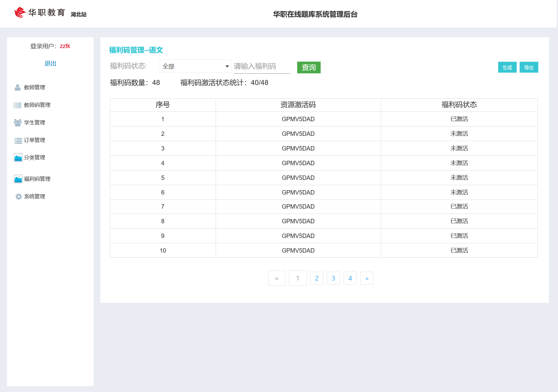This screenshot has width=558, height=392.
Task: Click the 序号 column header
Action: tap(163, 105)
